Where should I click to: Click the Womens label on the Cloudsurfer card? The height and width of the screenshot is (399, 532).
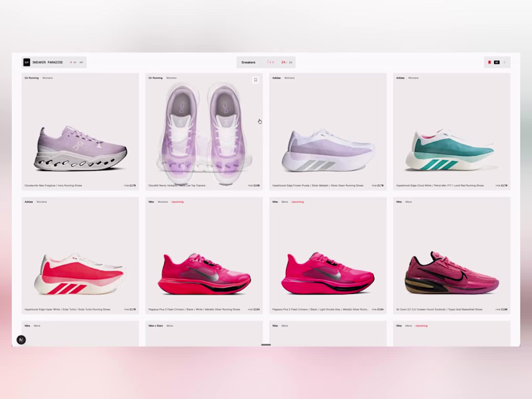[x=47, y=78]
